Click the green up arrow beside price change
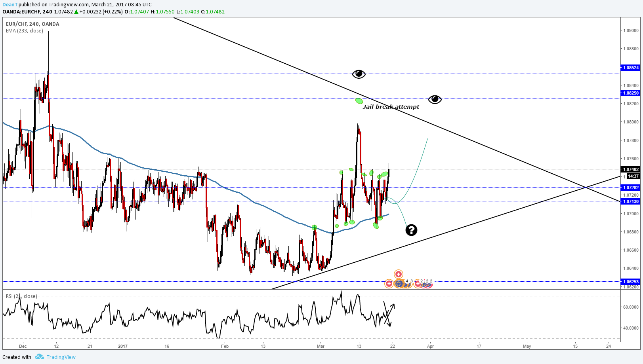Screen dimensions: 643x364 point(76,12)
